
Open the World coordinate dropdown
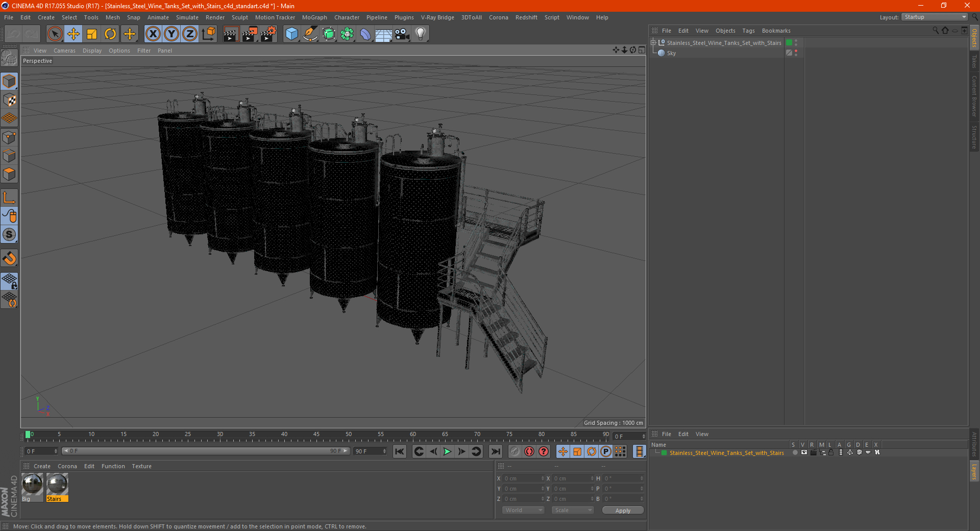(x=523, y=510)
